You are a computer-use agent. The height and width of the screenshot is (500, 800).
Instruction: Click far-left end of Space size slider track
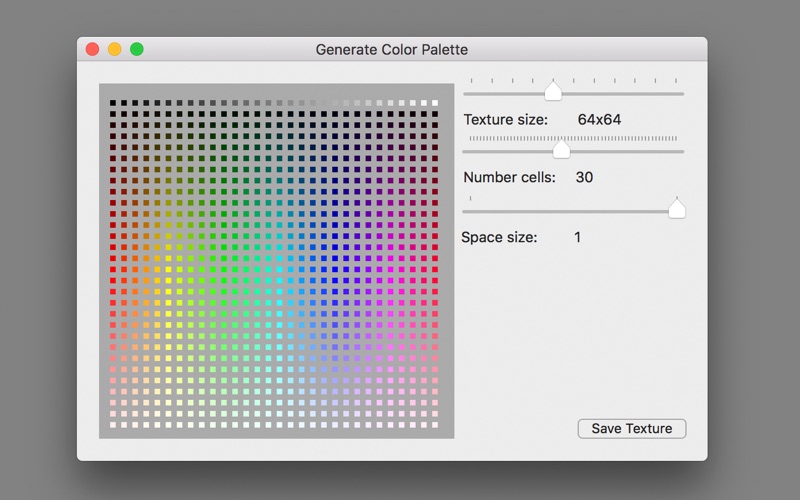tap(464, 211)
